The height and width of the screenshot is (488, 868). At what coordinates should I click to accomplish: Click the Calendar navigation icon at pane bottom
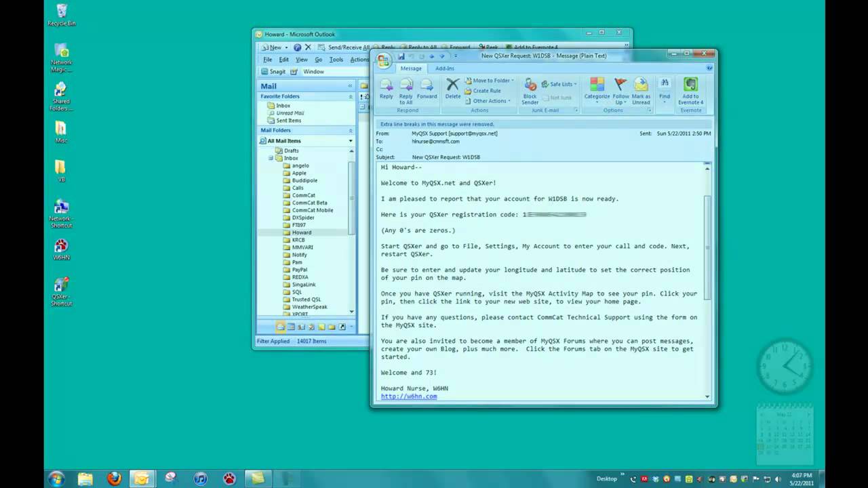tap(291, 327)
